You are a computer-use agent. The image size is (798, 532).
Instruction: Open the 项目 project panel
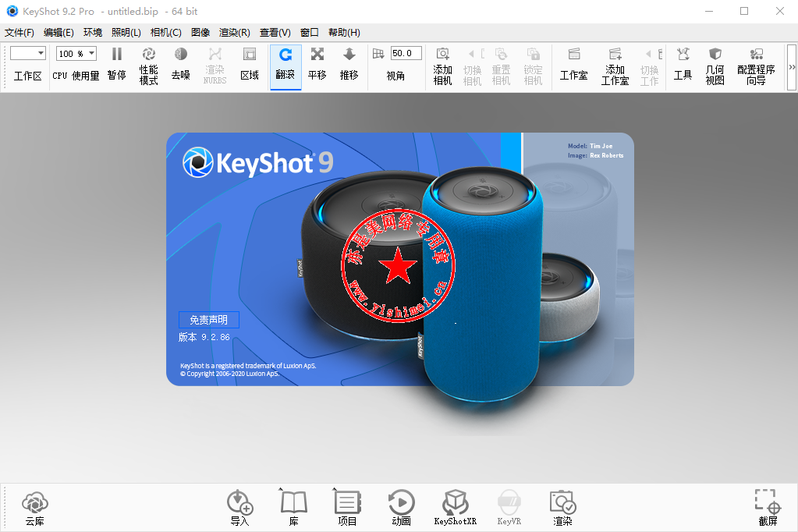(348, 508)
